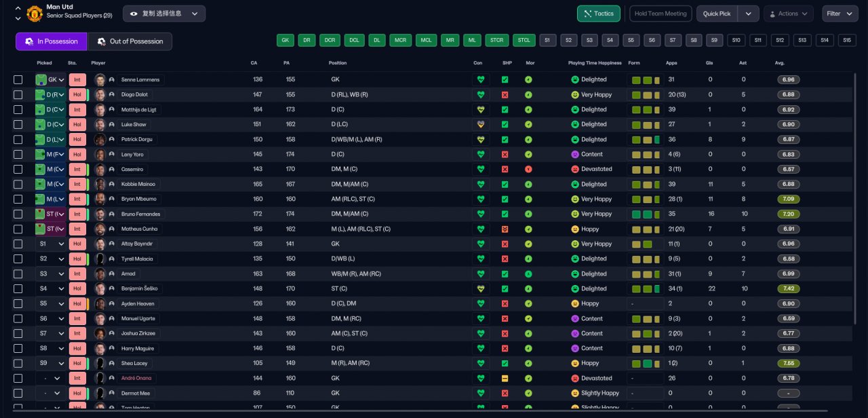Click Leny Yoro's Content smiley icon
868x418 pixels.
click(x=575, y=154)
